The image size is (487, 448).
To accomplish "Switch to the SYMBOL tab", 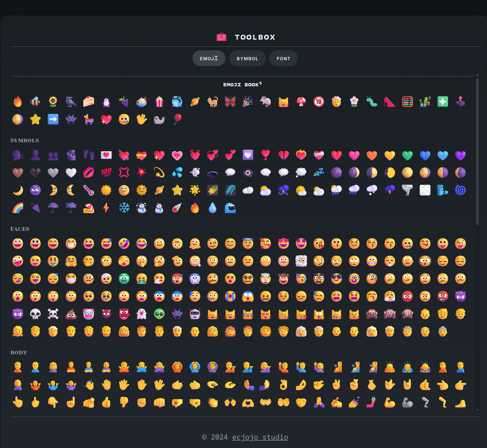I will [x=247, y=58].
